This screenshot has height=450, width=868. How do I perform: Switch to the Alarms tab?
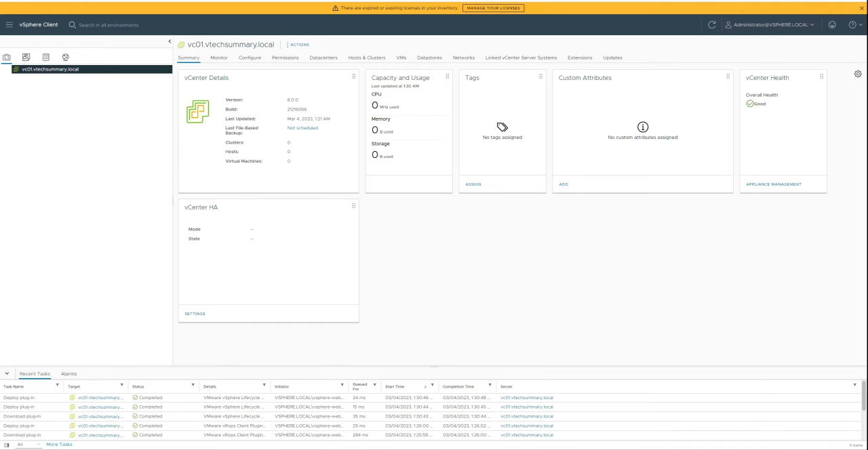point(68,374)
